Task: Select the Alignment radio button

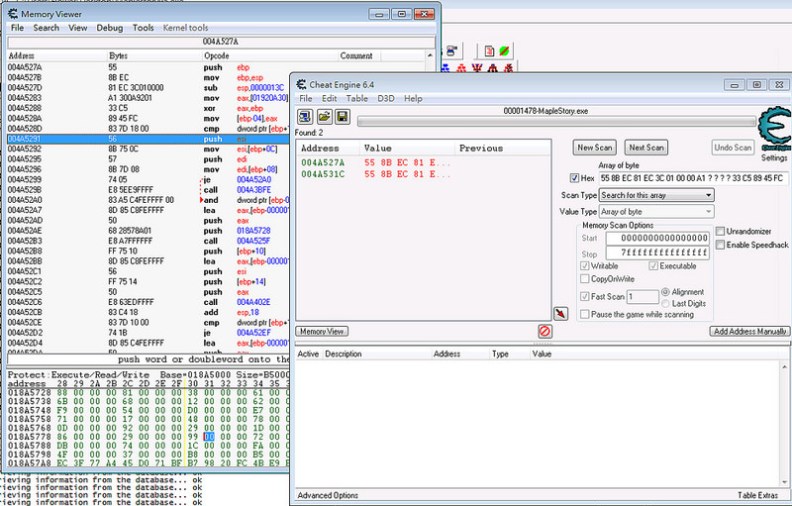Action: 665,292
